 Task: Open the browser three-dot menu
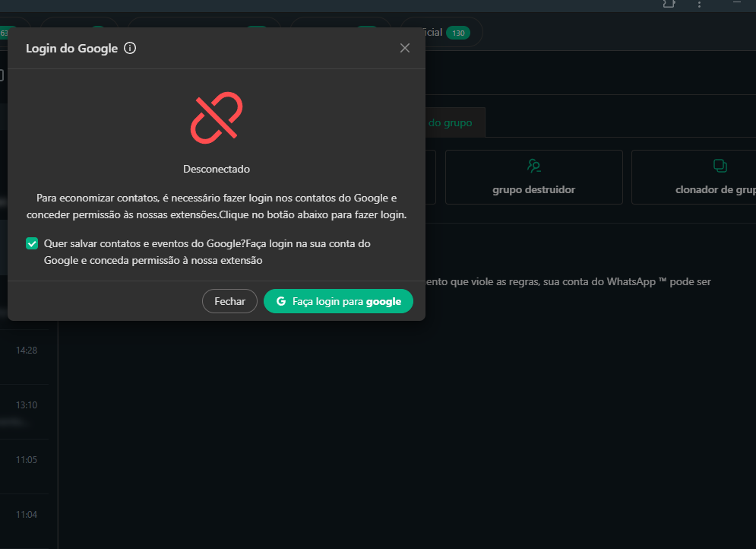(699, 4)
